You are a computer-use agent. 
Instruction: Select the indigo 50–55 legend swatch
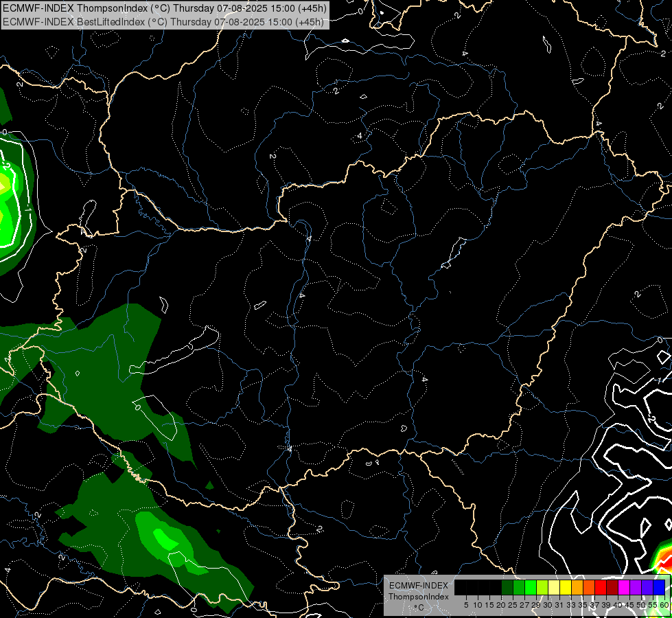pos(647,587)
